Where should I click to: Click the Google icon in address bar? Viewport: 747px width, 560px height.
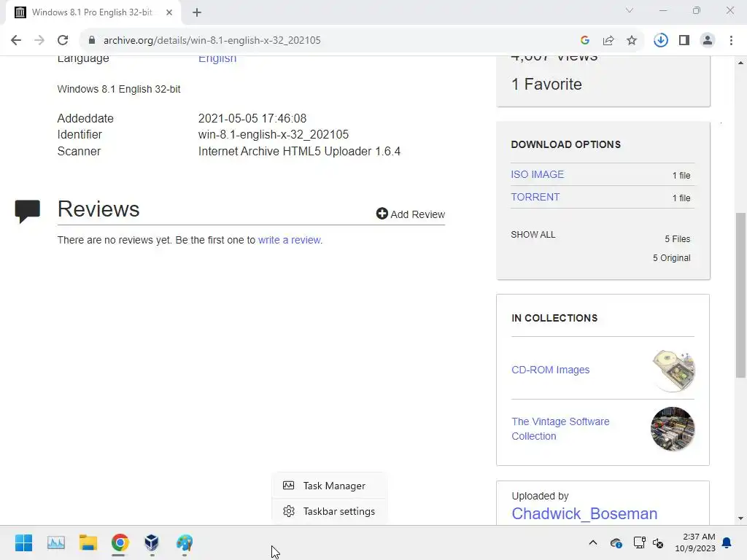point(585,40)
